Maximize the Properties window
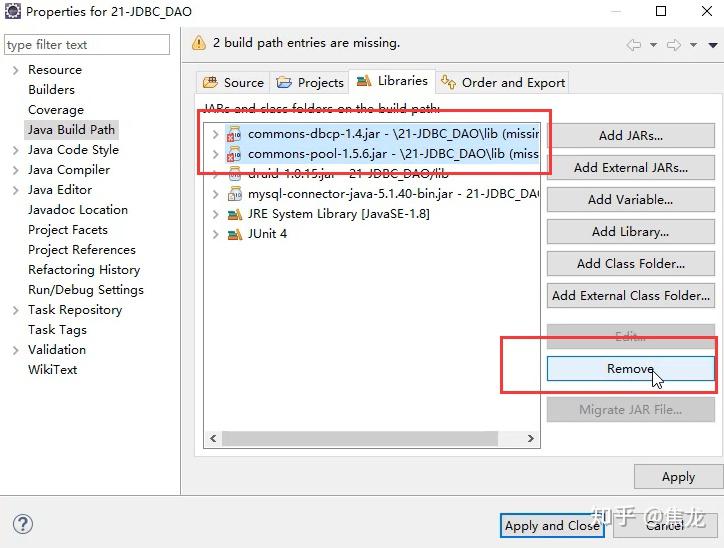The height and width of the screenshot is (548, 724). [661, 11]
